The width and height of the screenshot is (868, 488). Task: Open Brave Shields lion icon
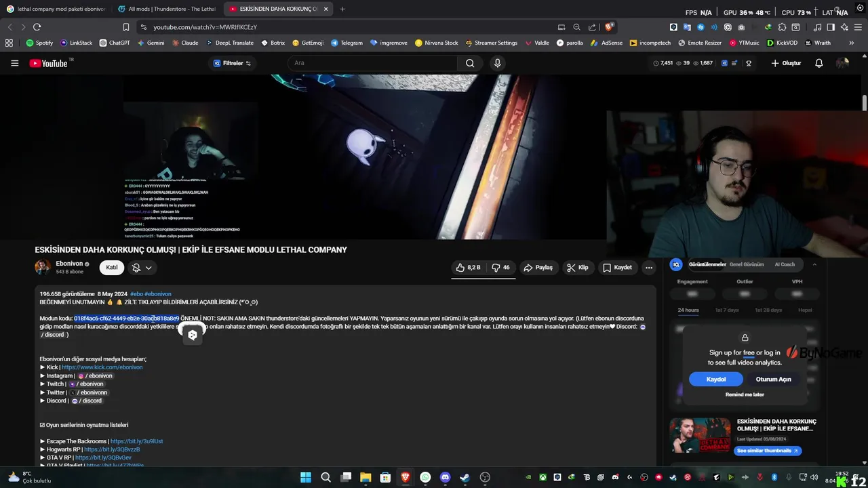click(x=609, y=27)
